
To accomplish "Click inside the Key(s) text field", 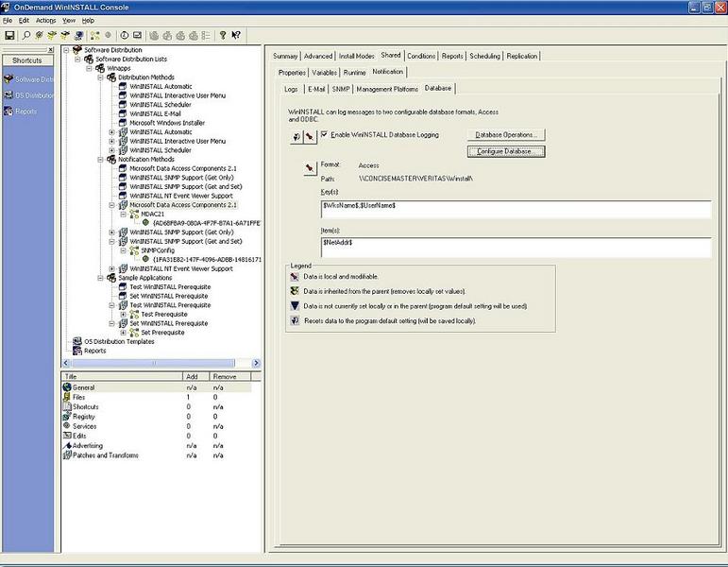I will coord(516,209).
